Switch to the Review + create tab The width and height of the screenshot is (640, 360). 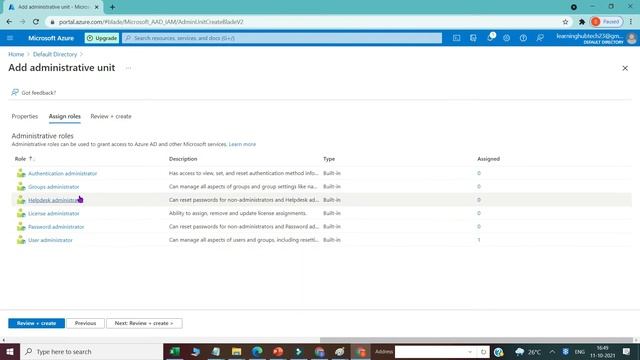tap(111, 116)
